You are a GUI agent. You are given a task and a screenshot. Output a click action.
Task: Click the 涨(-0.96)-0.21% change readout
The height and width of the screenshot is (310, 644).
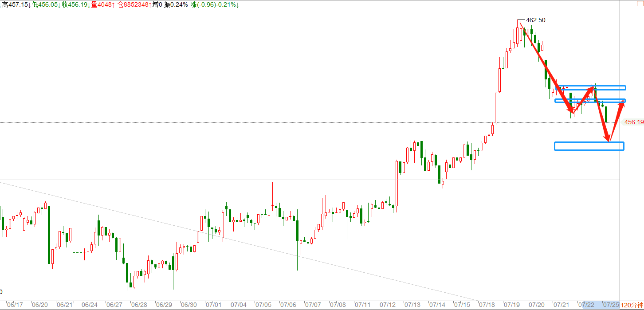click(x=215, y=4)
